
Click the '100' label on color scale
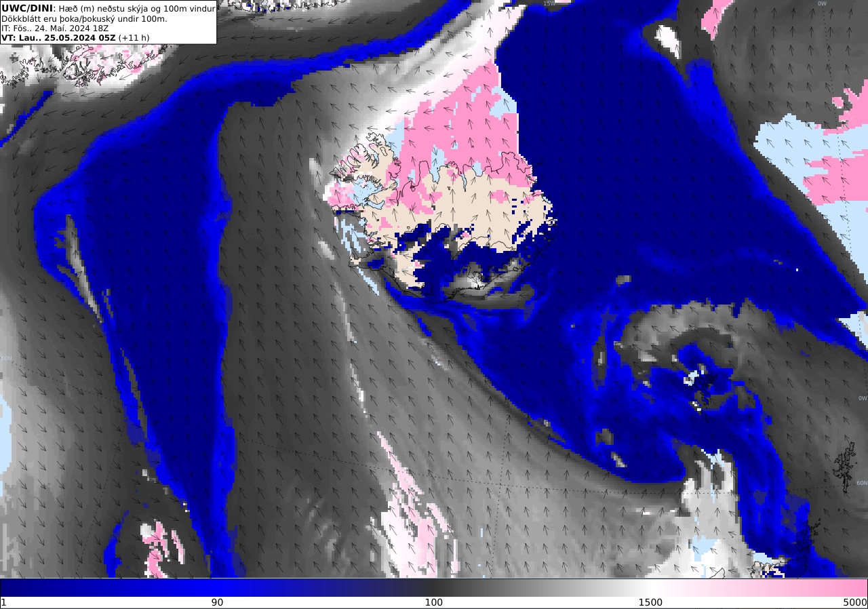click(x=434, y=602)
